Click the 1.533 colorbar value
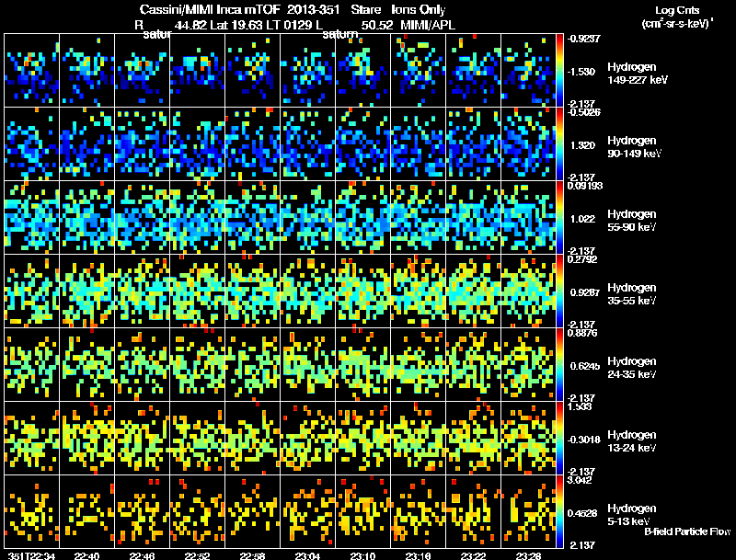This screenshot has width=736, height=560. click(x=580, y=406)
